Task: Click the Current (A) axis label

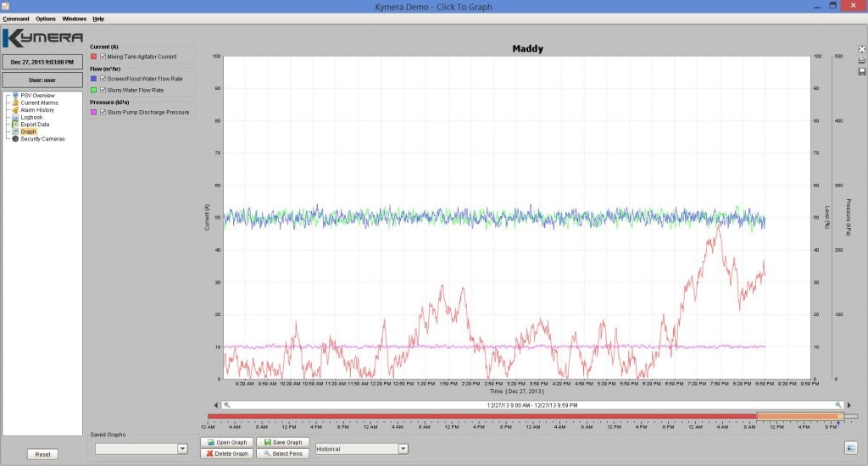Action: [x=207, y=218]
